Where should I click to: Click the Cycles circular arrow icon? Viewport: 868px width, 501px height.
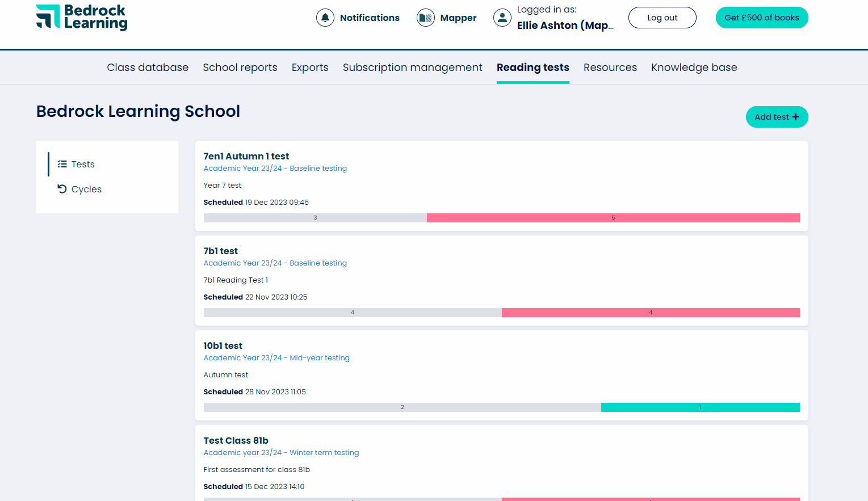(62, 189)
